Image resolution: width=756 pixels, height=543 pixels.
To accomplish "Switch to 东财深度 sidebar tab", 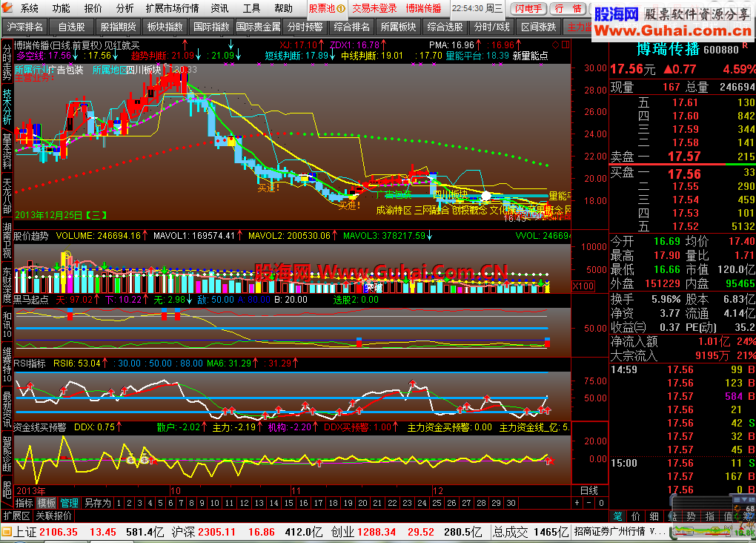I will click(7, 285).
